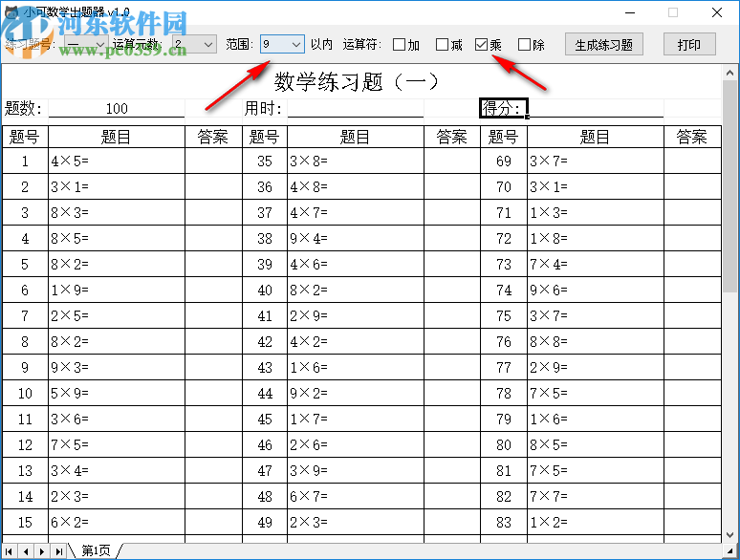Click the title 数学练习题（一）
This screenshot has width=740, height=560.
(x=358, y=82)
